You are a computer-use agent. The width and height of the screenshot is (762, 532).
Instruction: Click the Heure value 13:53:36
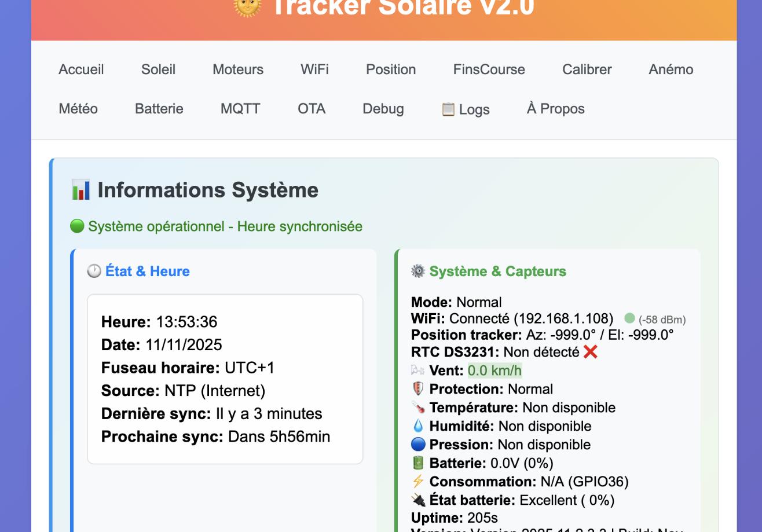tap(186, 322)
